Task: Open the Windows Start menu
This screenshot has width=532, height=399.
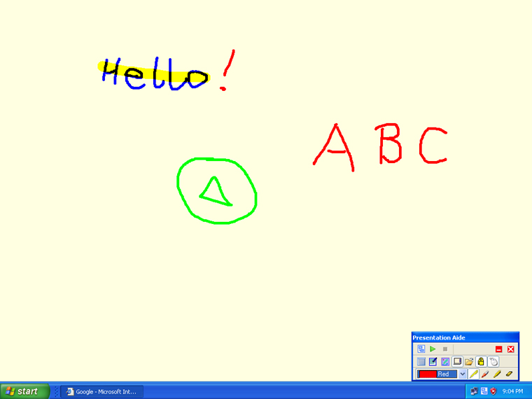Action: (24, 391)
